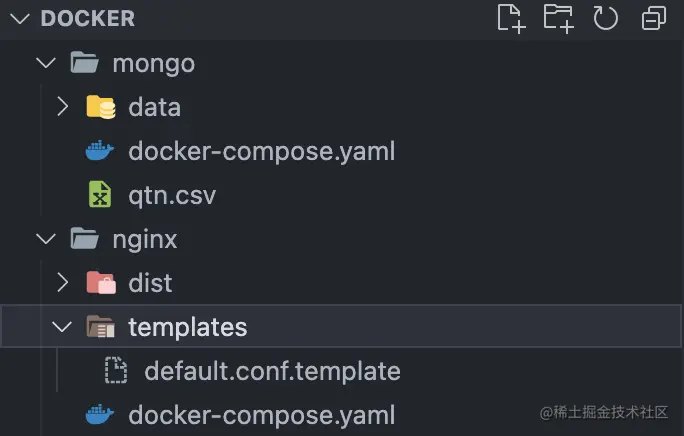
Task: Click the New Folder icon
Action: coord(558,19)
